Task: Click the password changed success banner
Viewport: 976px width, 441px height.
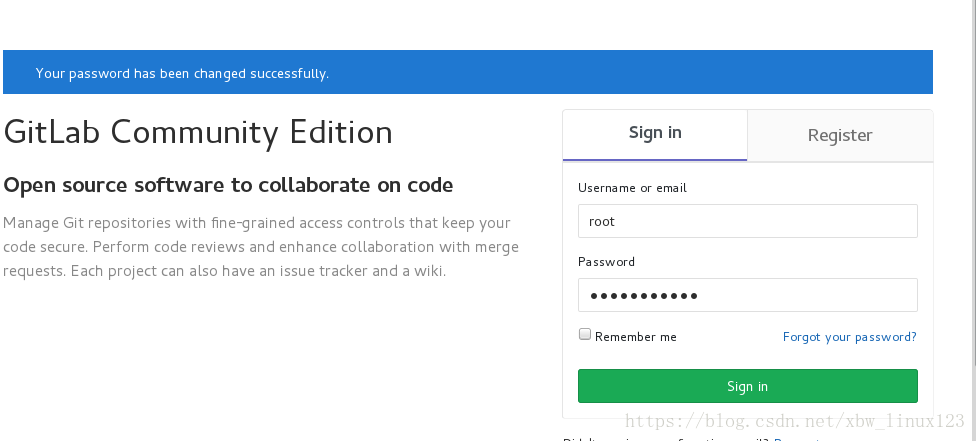Action: coord(467,72)
